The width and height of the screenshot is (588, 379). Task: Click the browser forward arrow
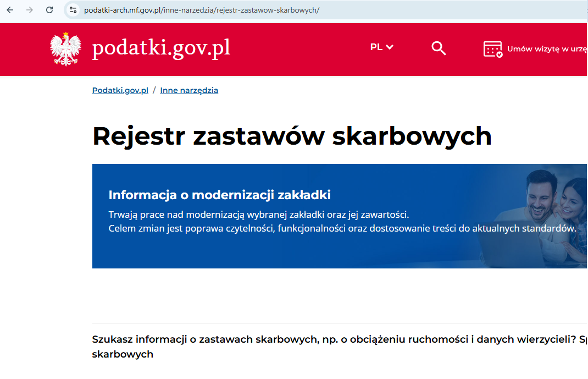point(29,9)
